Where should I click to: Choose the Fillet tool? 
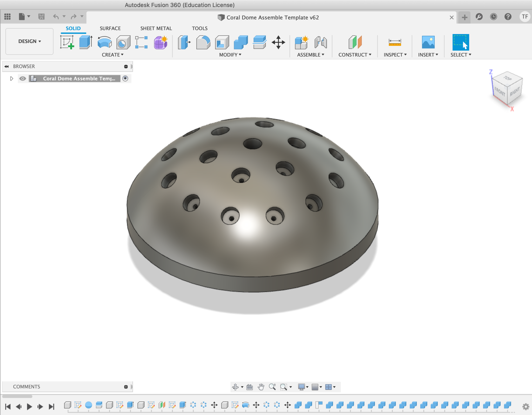click(x=203, y=42)
